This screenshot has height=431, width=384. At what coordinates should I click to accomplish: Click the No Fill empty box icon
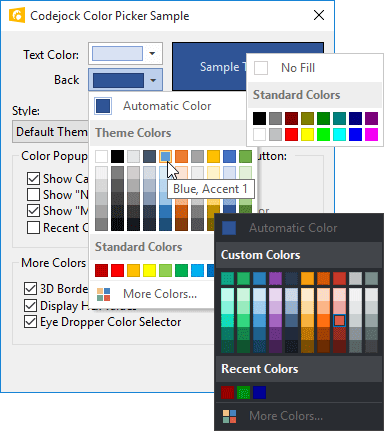[x=261, y=68]
